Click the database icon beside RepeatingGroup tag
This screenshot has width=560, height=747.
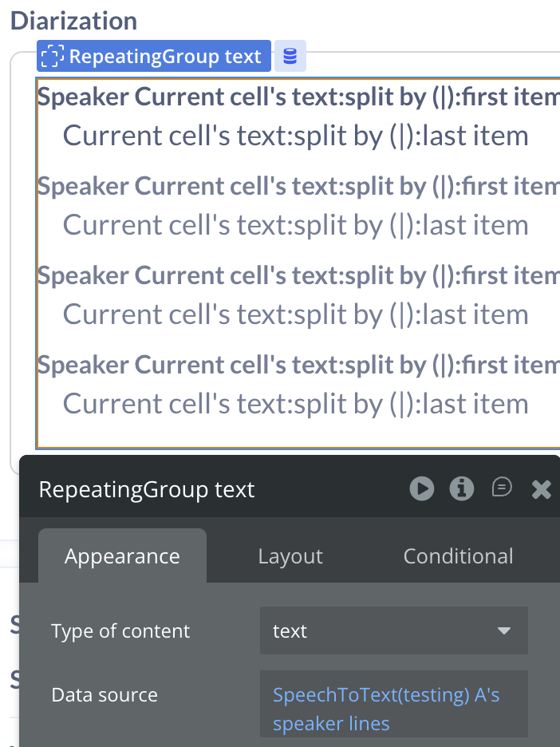coord(290,57)
